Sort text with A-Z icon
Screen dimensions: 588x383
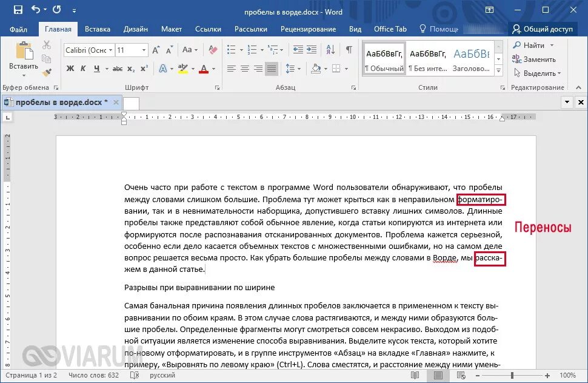(330, 50)
